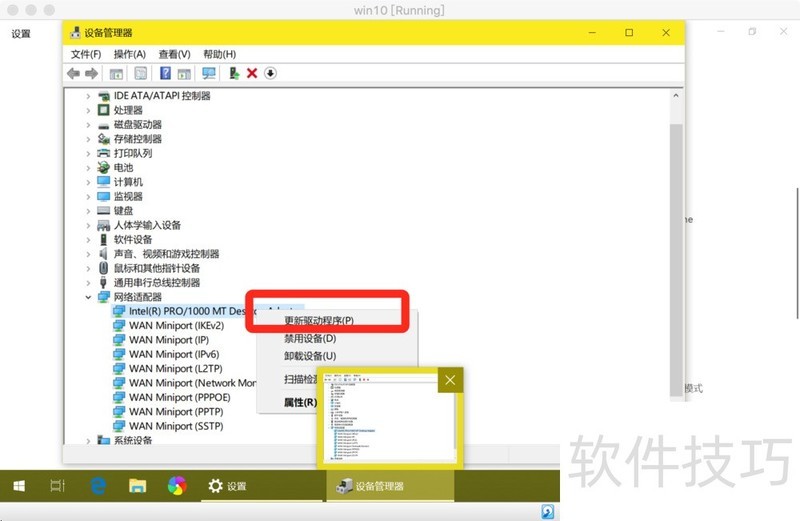Click the blue question mark help icon
The width and height of the screenshot is (800, 521).
[x=165, y=73]
